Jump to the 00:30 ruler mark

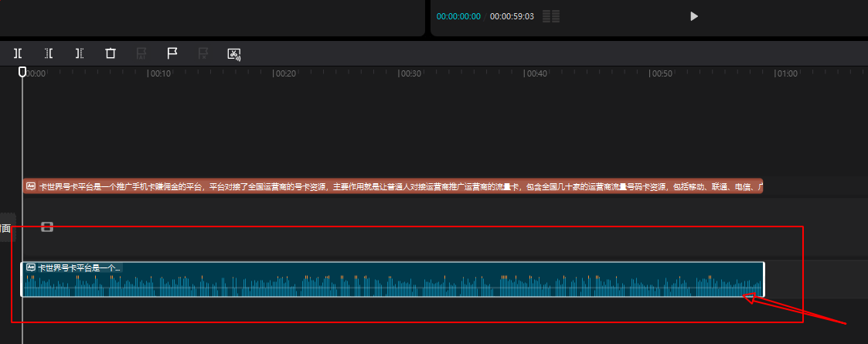point(410,73)
